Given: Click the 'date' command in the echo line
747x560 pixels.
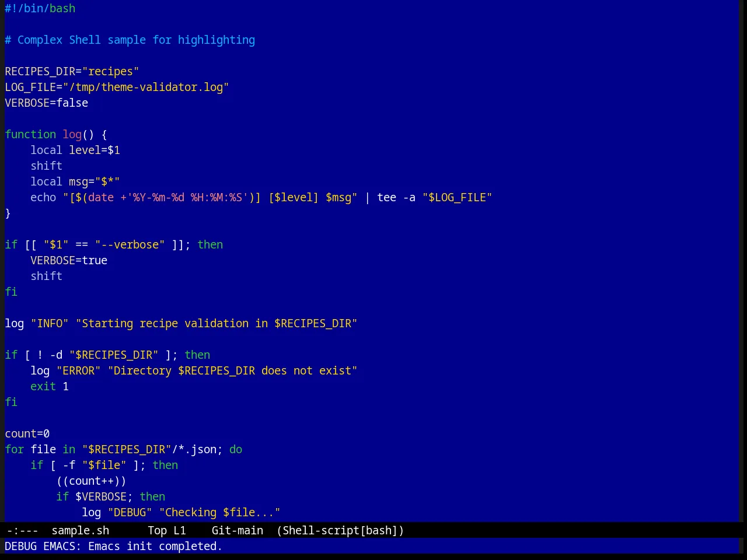Looking at the screenshot, I should (x=101, y=197).
